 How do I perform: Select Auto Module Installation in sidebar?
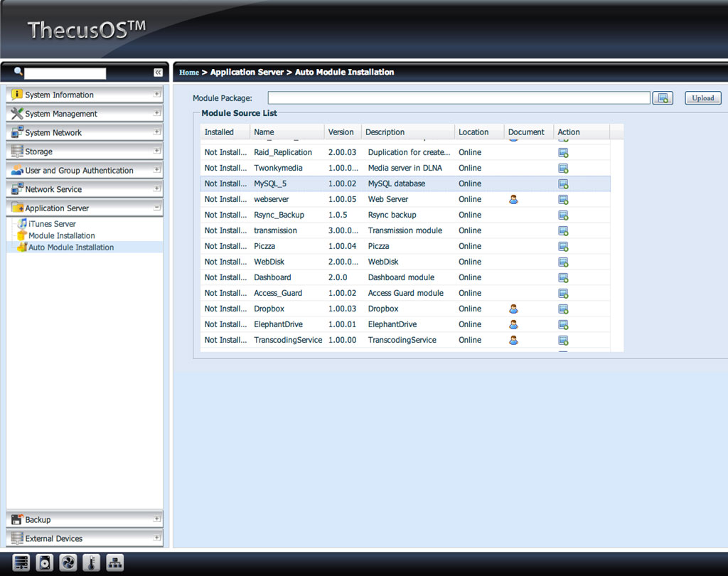(x=70, y=247)
